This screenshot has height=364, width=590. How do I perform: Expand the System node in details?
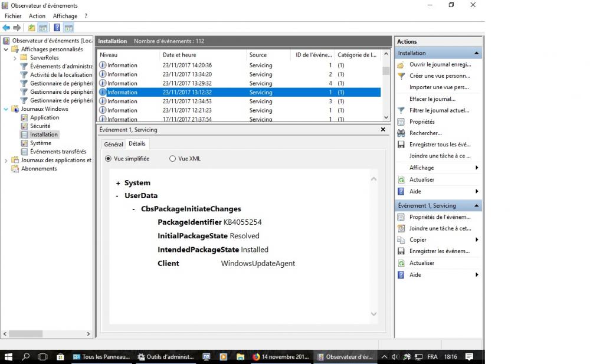pos(118,183)
